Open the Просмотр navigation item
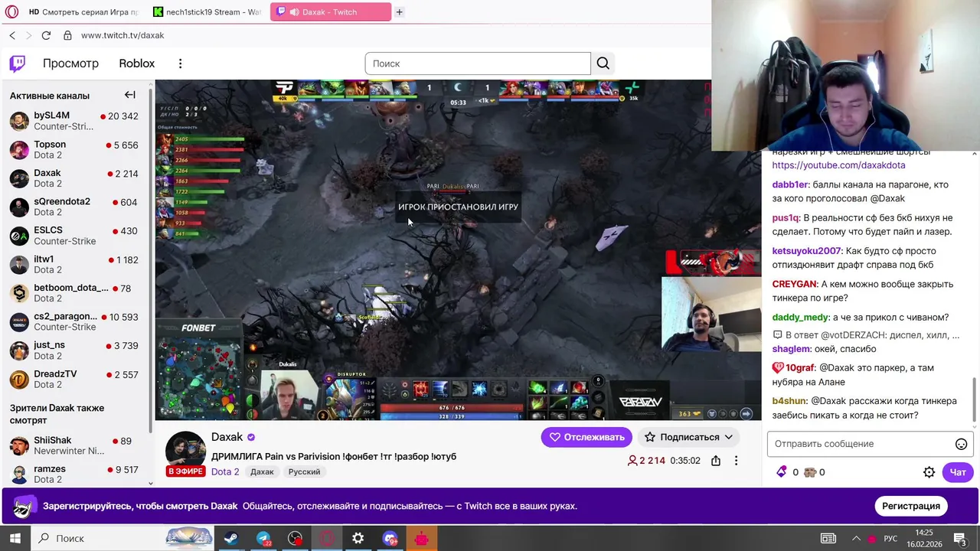The height and width of the screenshot is (551, 980). (x=70, y=64)
